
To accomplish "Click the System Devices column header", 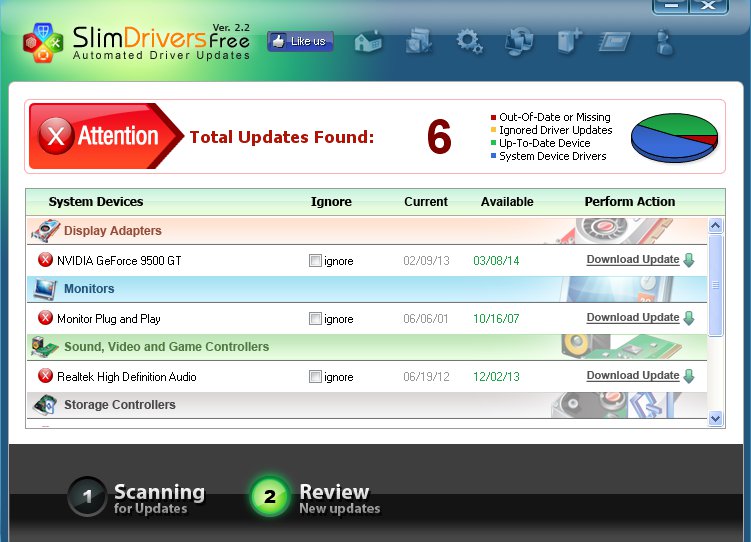I will pyautogui.click(x=96, y=202).
